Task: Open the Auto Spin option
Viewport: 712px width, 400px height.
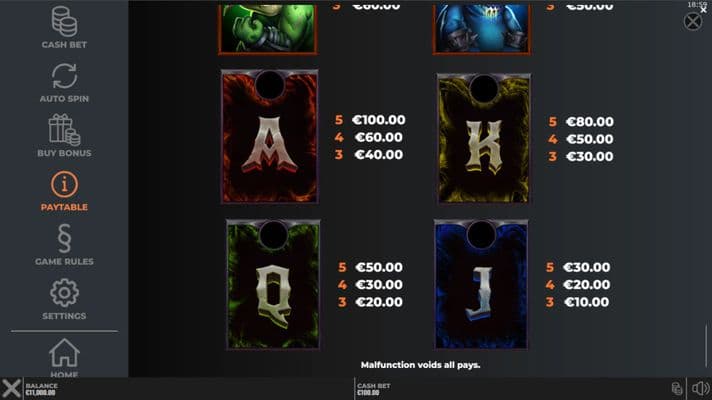Action: tap(64, 76)
